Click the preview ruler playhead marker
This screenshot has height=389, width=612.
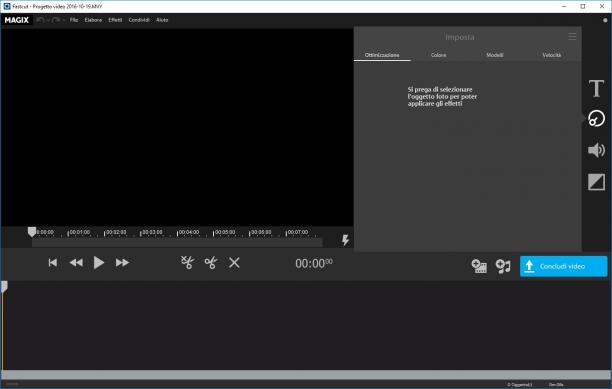[32, 232]
